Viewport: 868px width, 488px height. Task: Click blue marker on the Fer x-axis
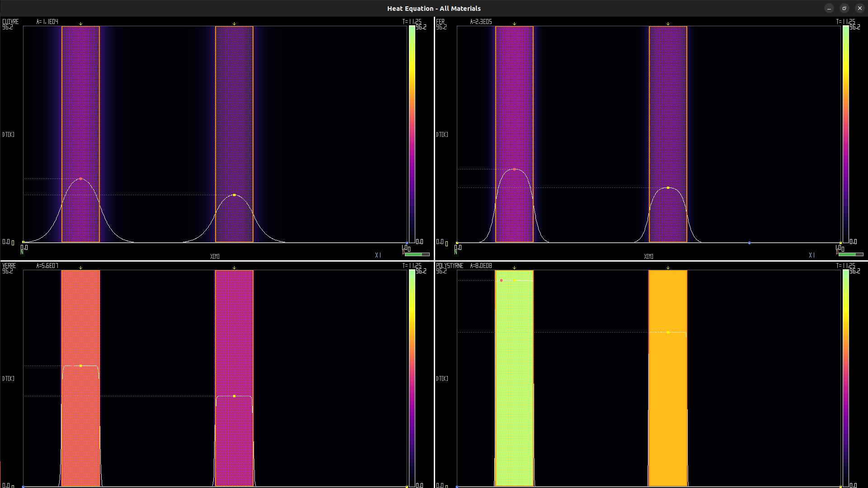coord(749,243)
